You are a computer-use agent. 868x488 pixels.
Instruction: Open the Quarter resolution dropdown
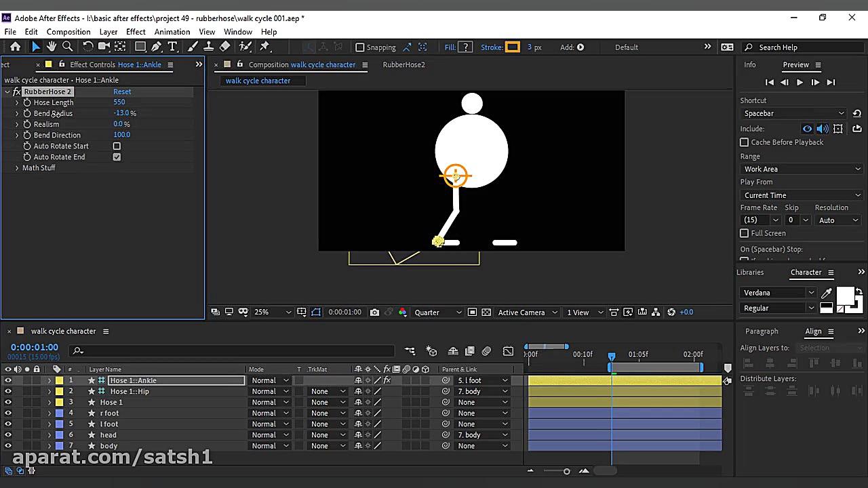(437, 312)
